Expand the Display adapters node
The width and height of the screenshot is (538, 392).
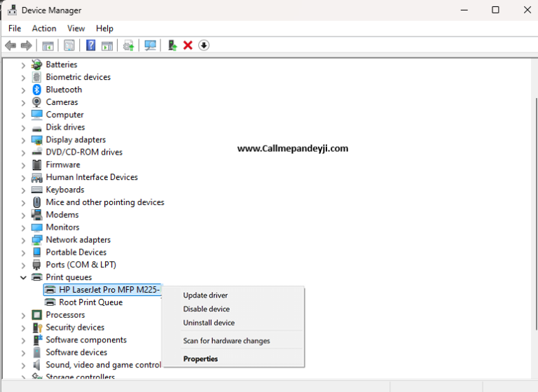pos(23,140)
